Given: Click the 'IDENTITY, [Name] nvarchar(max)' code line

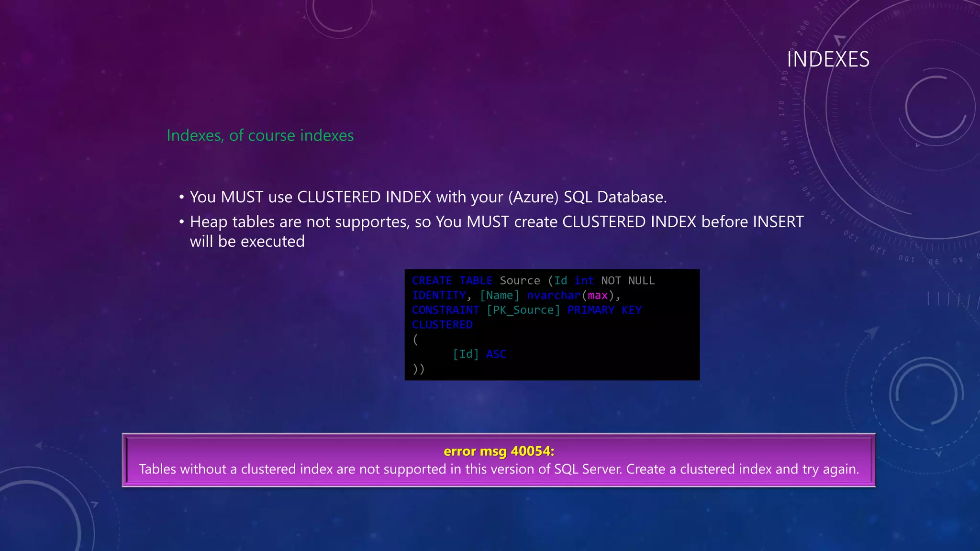Looking at the screenshot, I should [516, 296].
